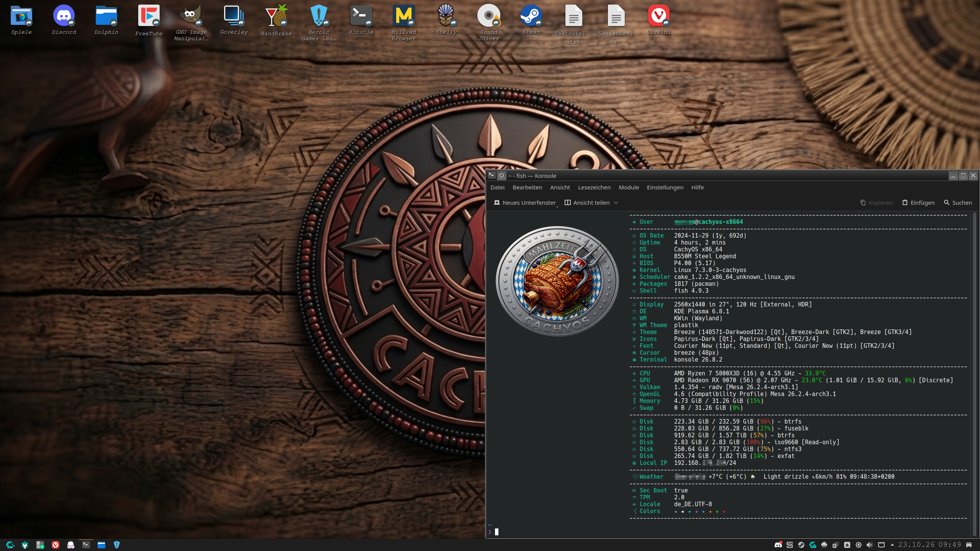
Task: Click the Konsole vertical scrollbar
Action: tap(974, 374)
